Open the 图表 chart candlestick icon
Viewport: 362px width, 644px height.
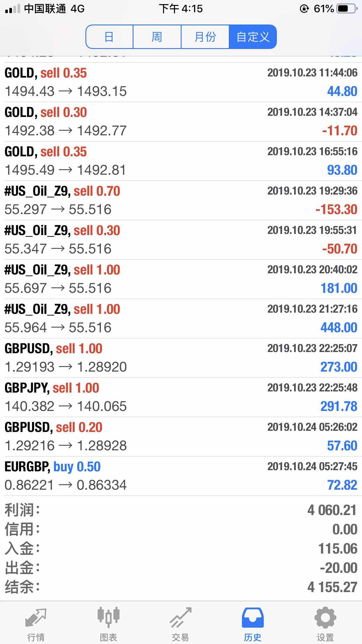[x=108, y=617]
